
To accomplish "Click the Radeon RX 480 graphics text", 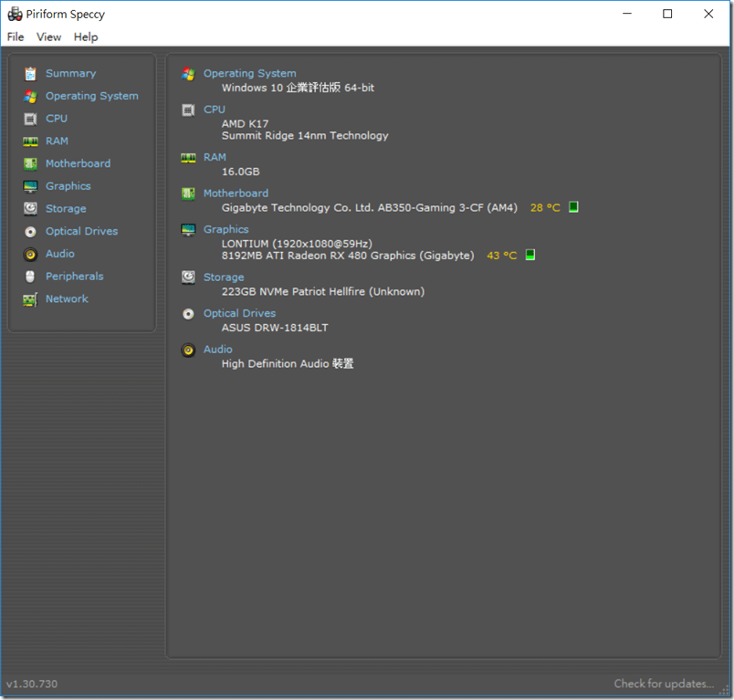I will (348, 256).
